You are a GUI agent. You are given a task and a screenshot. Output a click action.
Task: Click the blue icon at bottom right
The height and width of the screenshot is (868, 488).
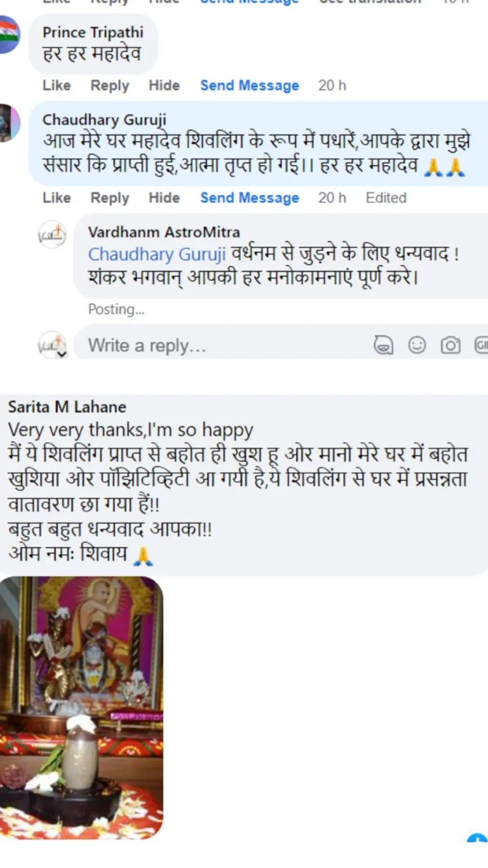point(477,838)
